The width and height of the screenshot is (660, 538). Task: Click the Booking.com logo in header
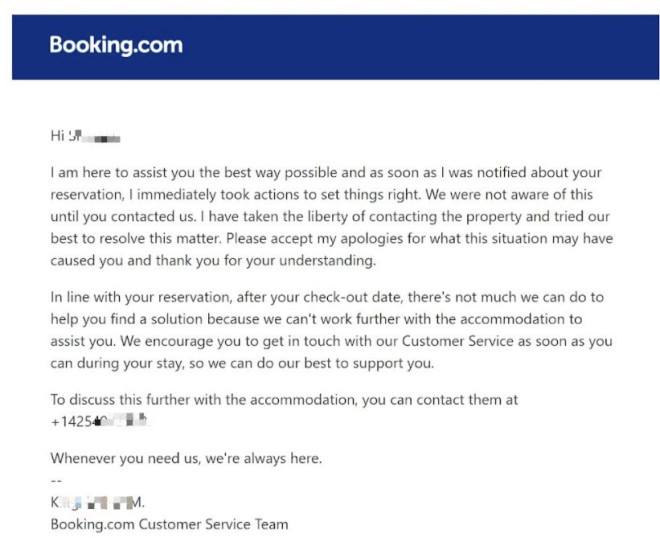click(116, 45)
